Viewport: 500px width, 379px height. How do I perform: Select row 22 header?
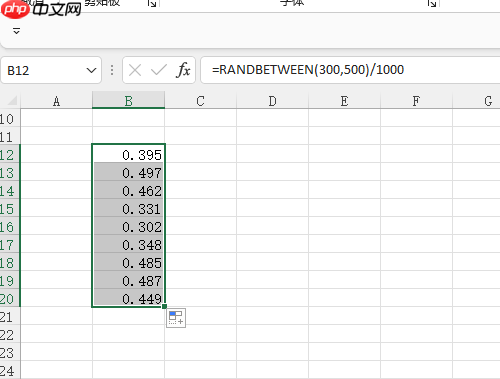pos(9,335)
